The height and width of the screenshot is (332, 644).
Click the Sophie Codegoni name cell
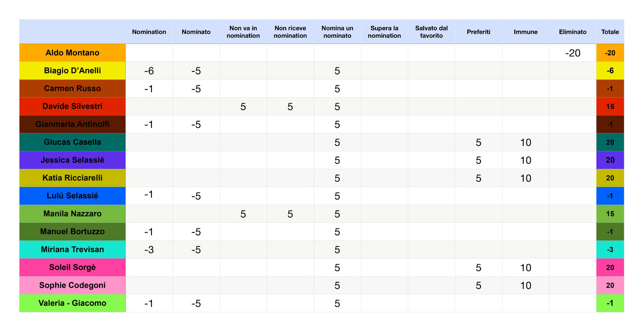pyautogui.click(x=72, y=285)
